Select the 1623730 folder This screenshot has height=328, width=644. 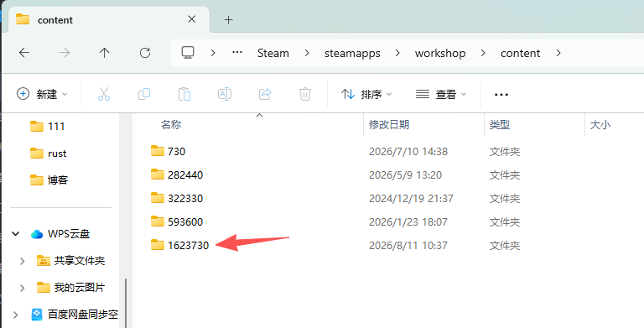[x=179, y=245]
